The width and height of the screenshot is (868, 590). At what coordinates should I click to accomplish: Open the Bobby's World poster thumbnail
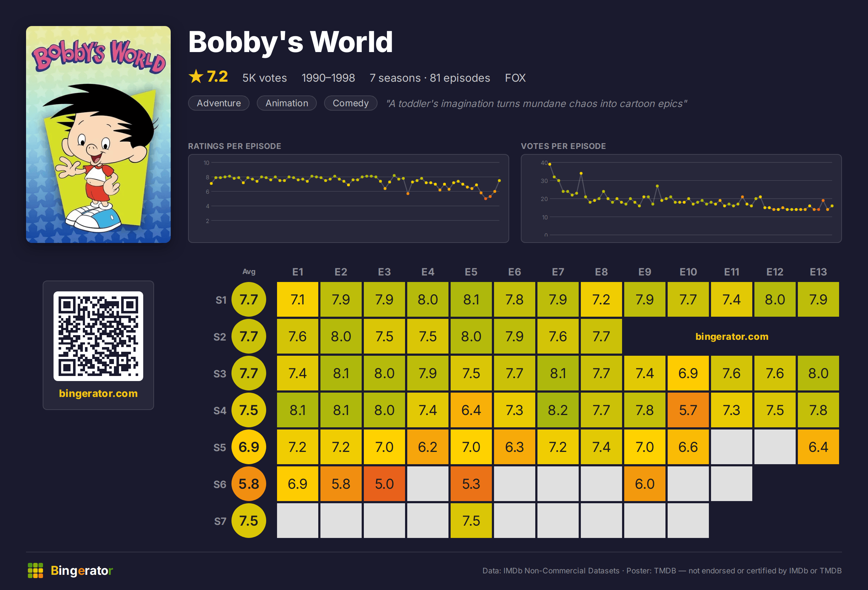(x=98, y=134)
